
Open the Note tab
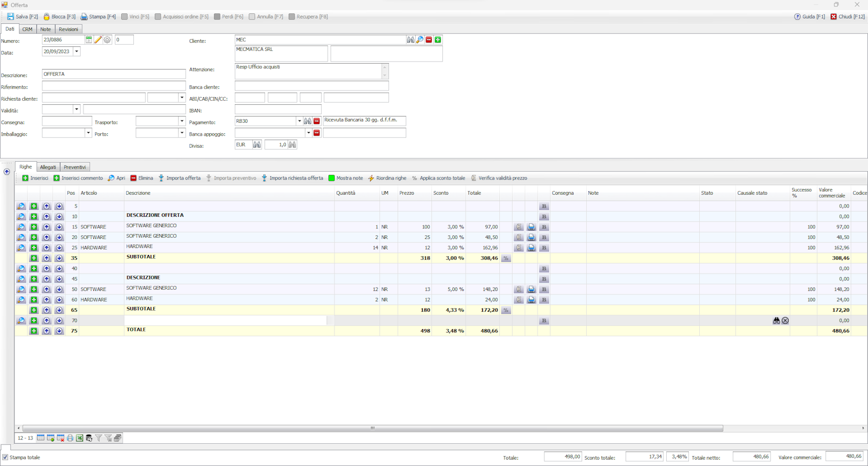click(x=45, y=29)
